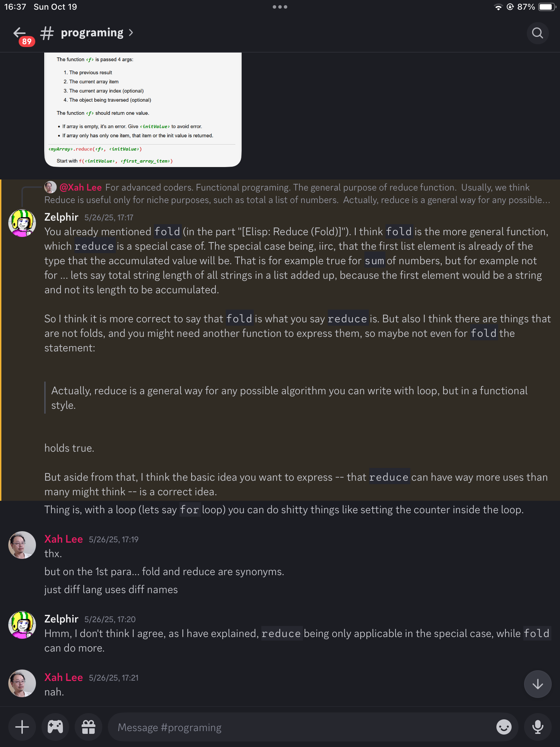
Task: Open the gift icon to send a gift
Action: [x=88, y=727]
